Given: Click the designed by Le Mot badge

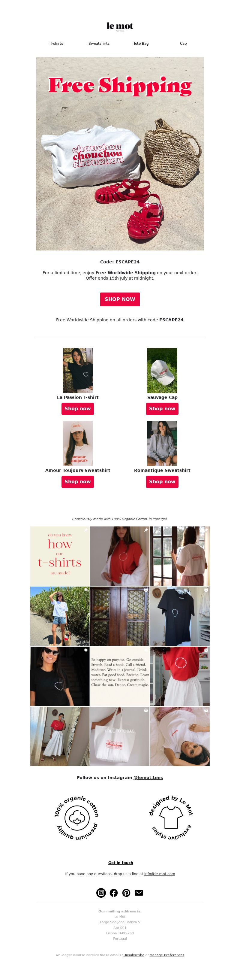Looking at the screenshot, I should [x=171, y=818].
